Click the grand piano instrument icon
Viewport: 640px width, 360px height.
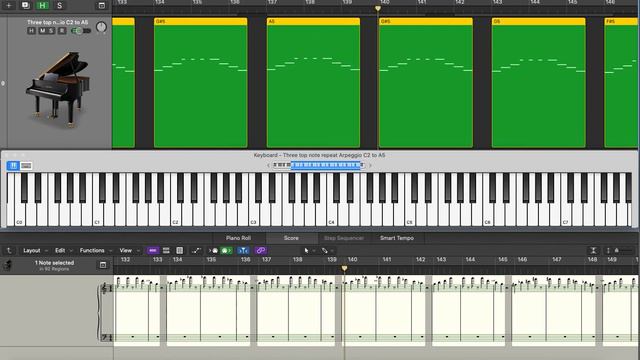coord(58,89)
